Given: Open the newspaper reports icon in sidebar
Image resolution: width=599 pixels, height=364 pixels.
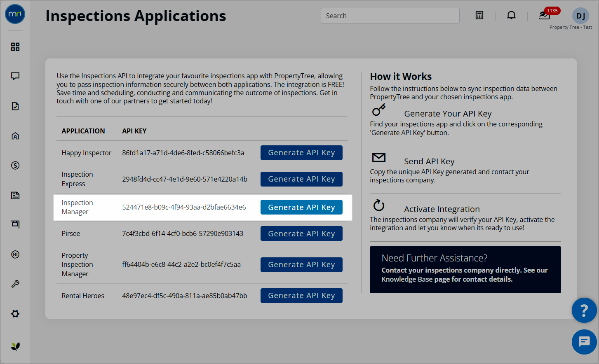Looking at the screenshot, I should (15, 195).
